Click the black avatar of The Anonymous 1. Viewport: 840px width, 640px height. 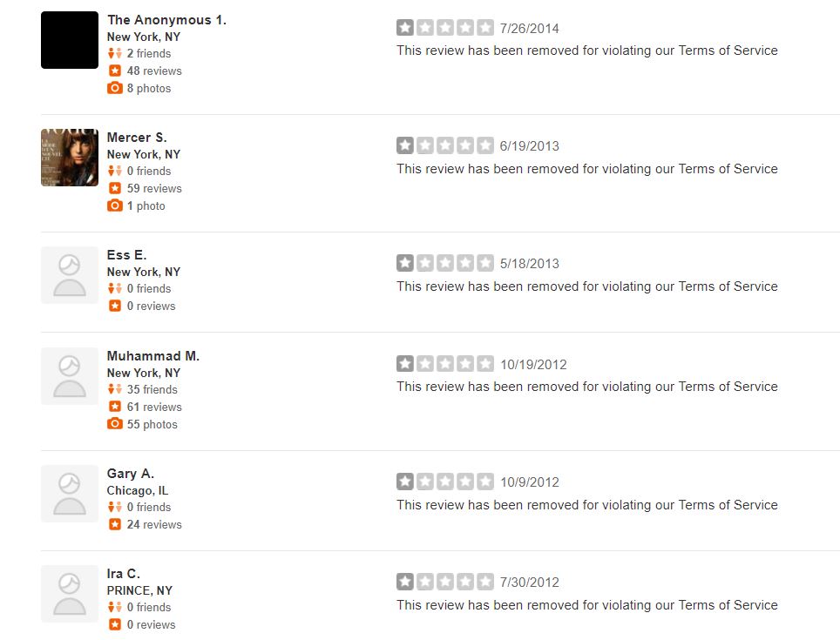point(70,40)
